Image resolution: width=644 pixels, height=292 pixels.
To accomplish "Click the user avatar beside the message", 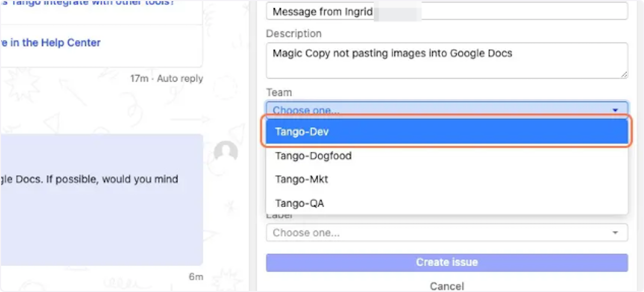I will coord(226,153).
